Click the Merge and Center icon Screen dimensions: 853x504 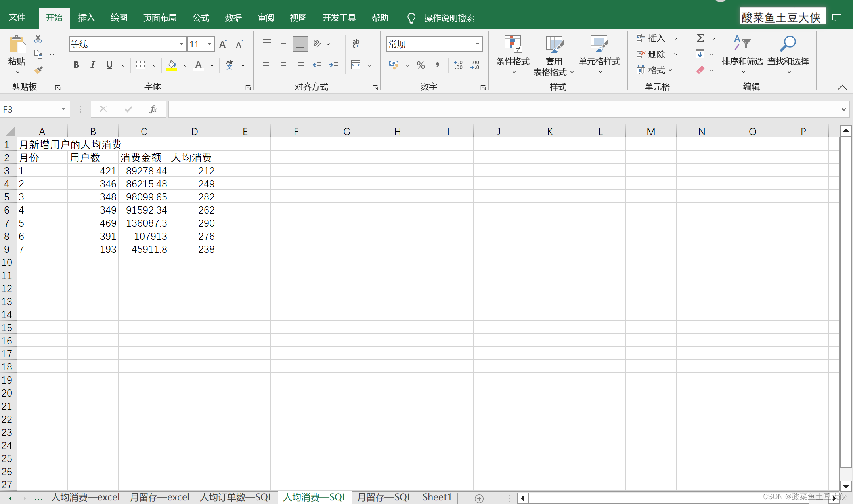356,65
